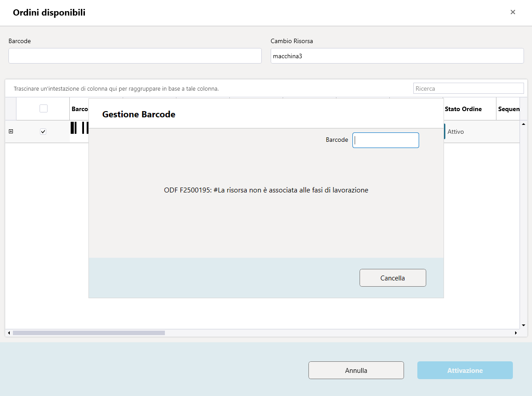Uncheck the Attivo order row checkbox
This screenshot has height=396, width=532.
coord(43,131)
